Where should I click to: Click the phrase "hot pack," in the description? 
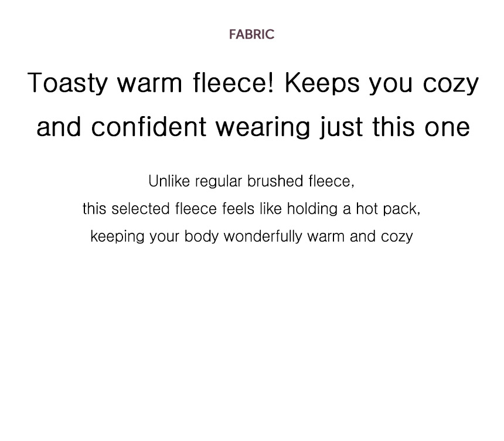tap(388, 209)
